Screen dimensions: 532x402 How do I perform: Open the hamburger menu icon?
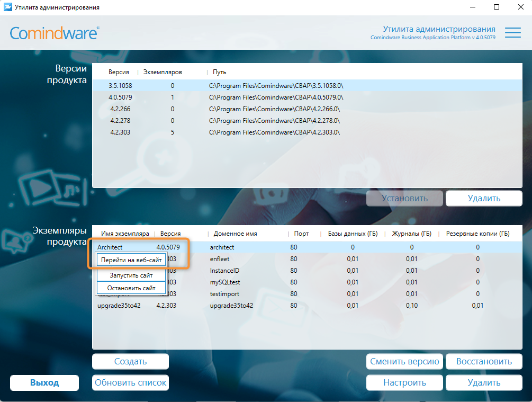[512, 33]
